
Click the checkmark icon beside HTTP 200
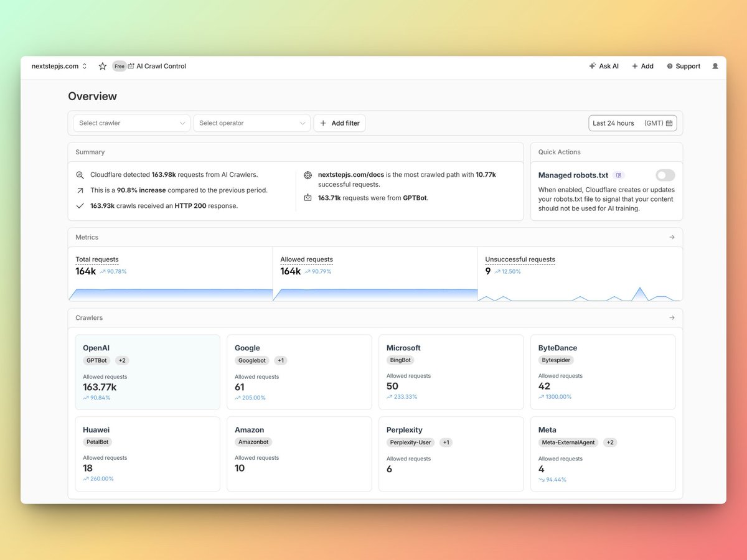[x=80, y=205]
